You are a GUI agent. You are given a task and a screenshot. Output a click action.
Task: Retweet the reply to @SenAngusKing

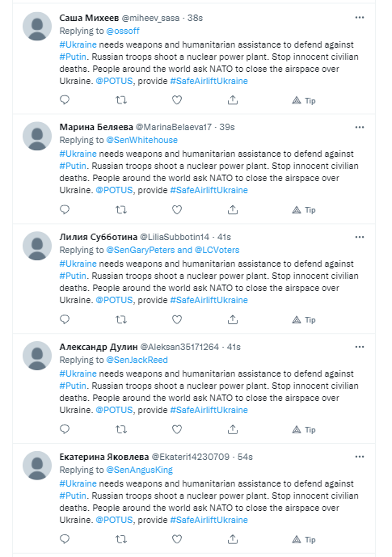121,539
